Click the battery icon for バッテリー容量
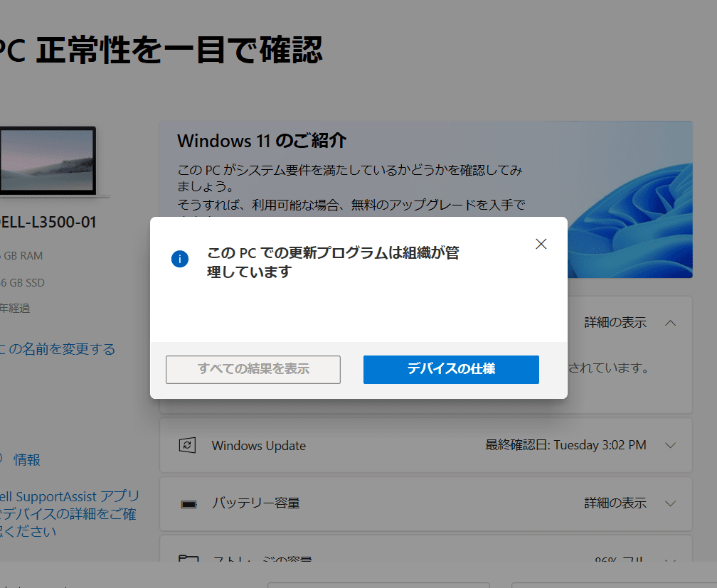The width and height of the screenshot is (717, 588). tap(188, 504)
